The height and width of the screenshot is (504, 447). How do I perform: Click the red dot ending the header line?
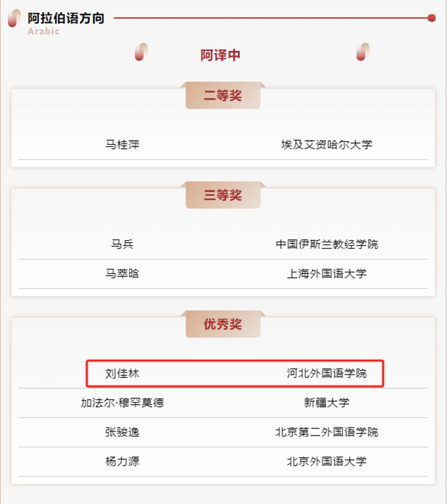(431, 18)
